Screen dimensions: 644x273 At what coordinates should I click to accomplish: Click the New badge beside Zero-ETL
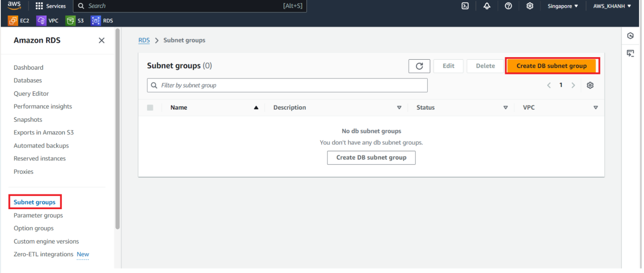point(83,255)
